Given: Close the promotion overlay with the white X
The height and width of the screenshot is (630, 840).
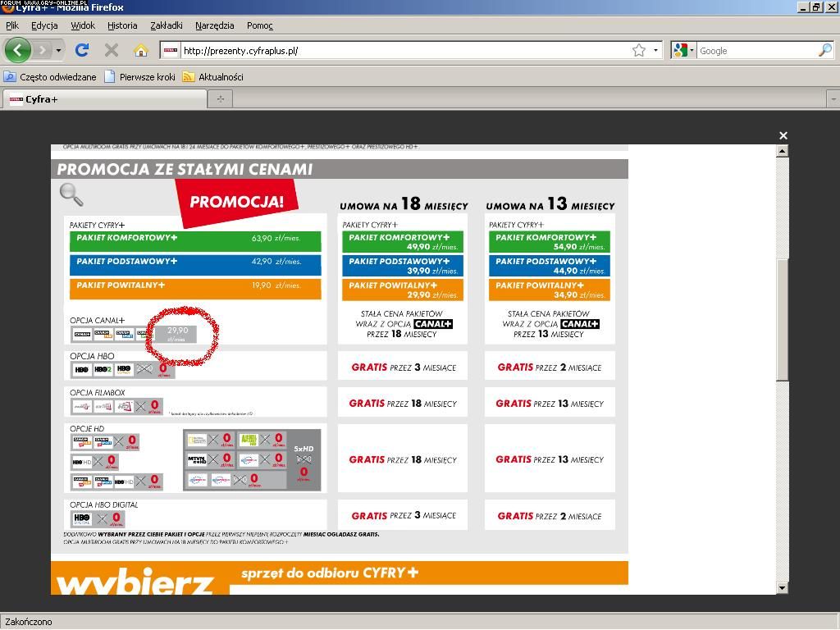Looking at the screenshot, I should click(783, 135).
